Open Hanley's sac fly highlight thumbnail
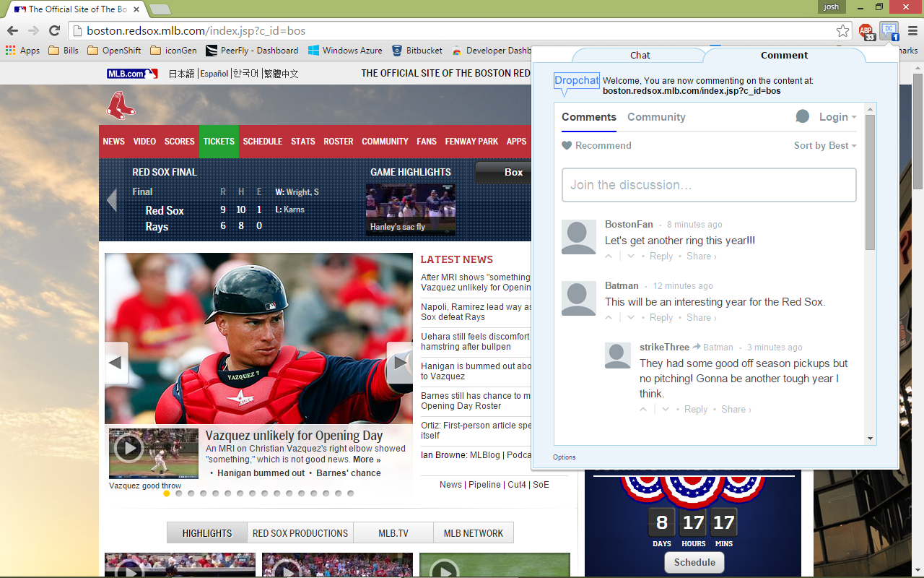924x578 pixels. (410, 209)
